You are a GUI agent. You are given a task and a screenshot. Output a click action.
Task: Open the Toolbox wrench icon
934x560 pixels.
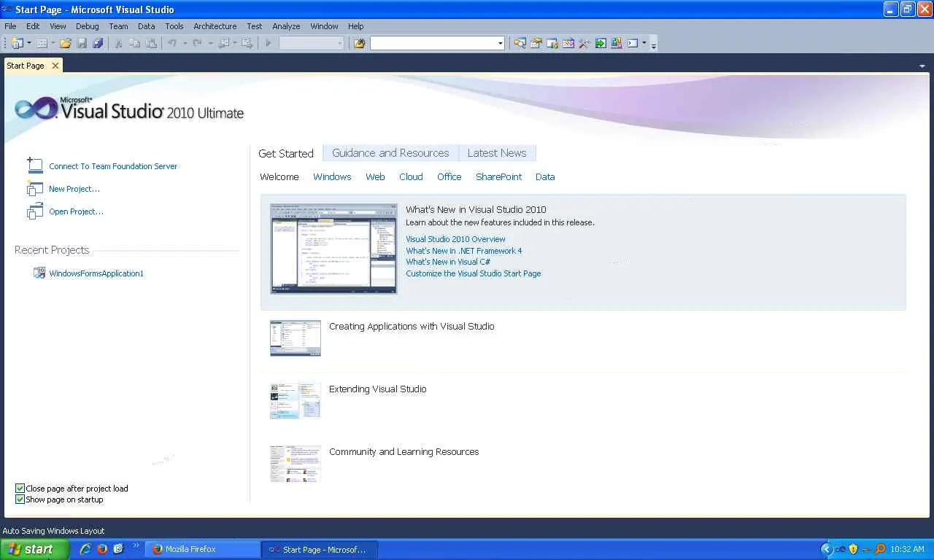584,44
